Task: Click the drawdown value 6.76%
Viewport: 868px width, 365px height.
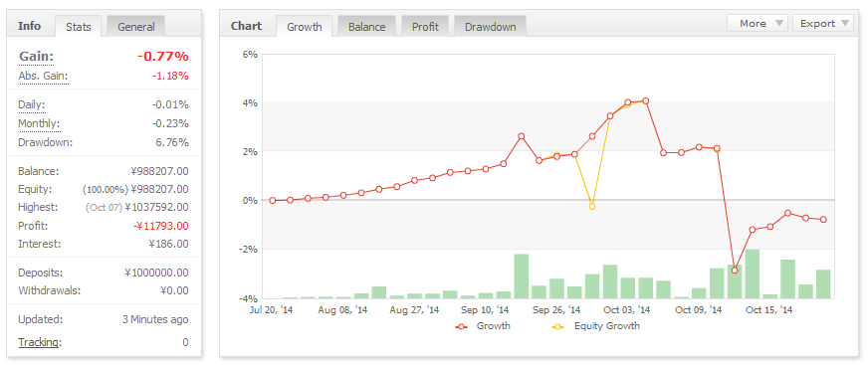Action: pos(173,142)
